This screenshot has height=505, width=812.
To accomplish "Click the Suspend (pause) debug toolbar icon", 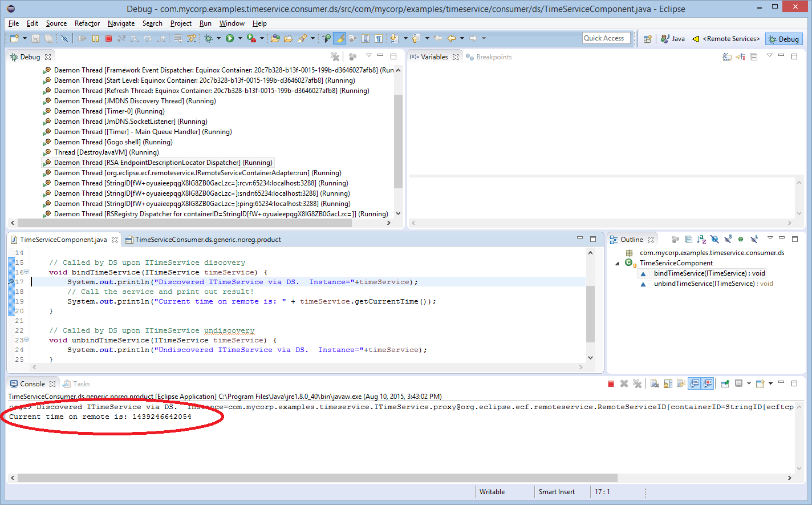I will tap(95, 38).
